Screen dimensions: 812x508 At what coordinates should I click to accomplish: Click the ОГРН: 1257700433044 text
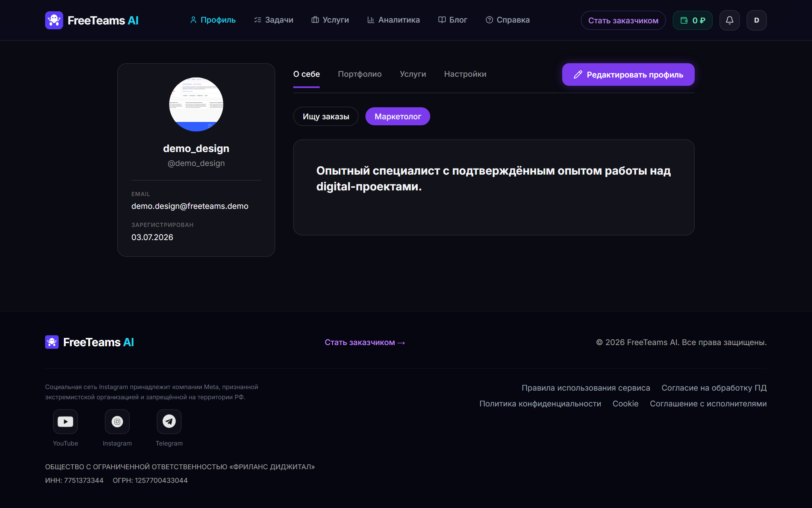pyautogui.click(x=150, y=481)
